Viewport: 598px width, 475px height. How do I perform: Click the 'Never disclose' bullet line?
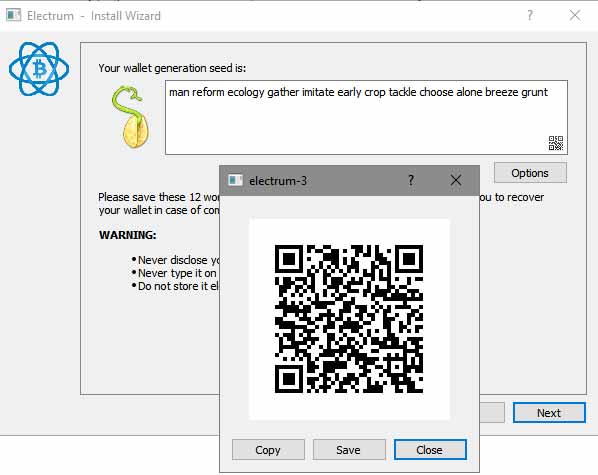coord(175,260)
